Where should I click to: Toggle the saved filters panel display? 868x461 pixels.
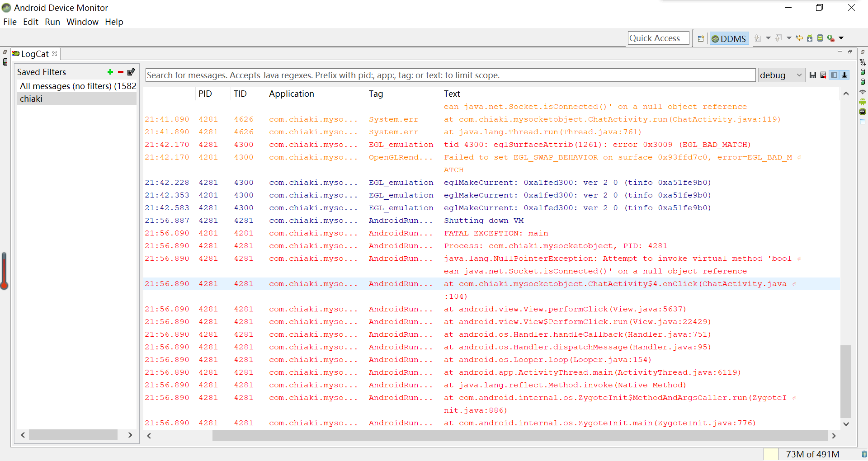834,75
